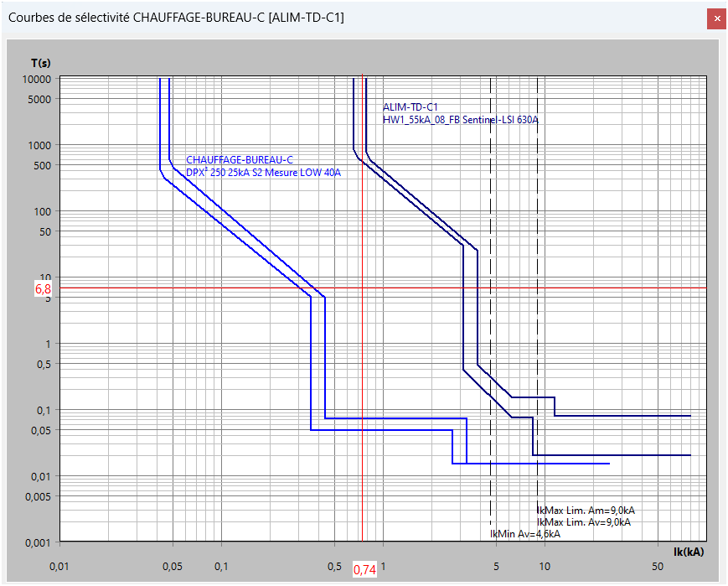Click the 1000 tick on time axis

tap(39, 145)
